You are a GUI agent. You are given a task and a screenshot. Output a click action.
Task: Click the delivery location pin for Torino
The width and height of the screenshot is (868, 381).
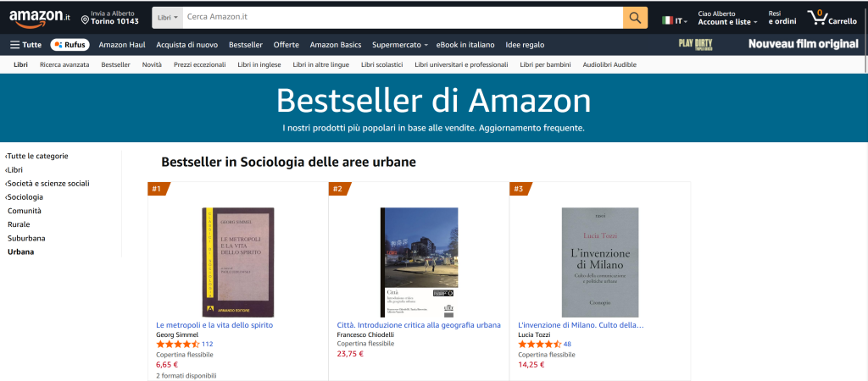pos(86,20)
